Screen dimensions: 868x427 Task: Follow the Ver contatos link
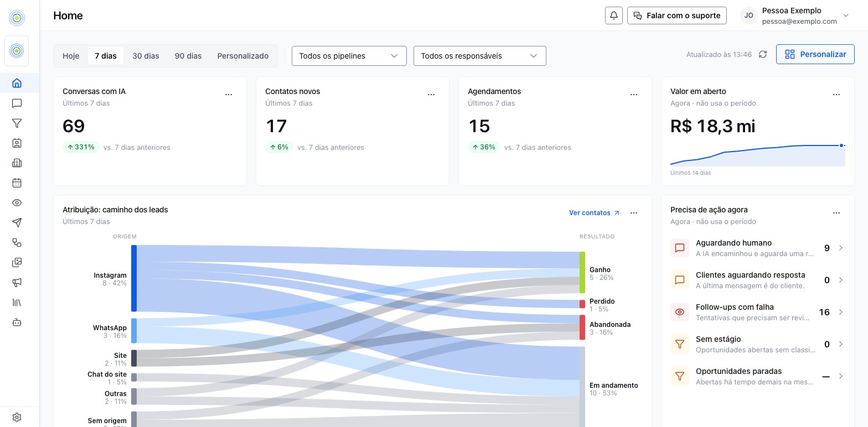point(594,213)
